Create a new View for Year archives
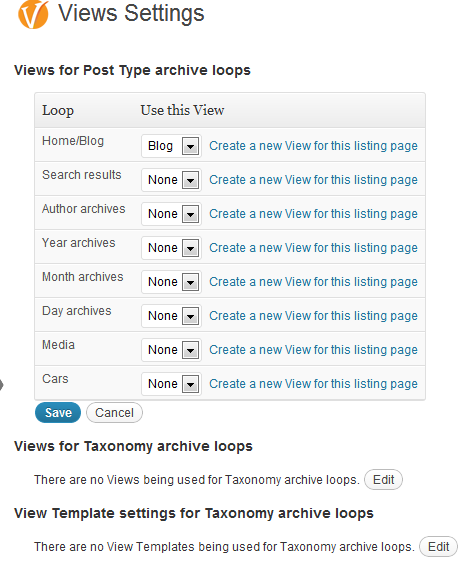This screenshot has height=563, width=475. (x=313, y=248)
